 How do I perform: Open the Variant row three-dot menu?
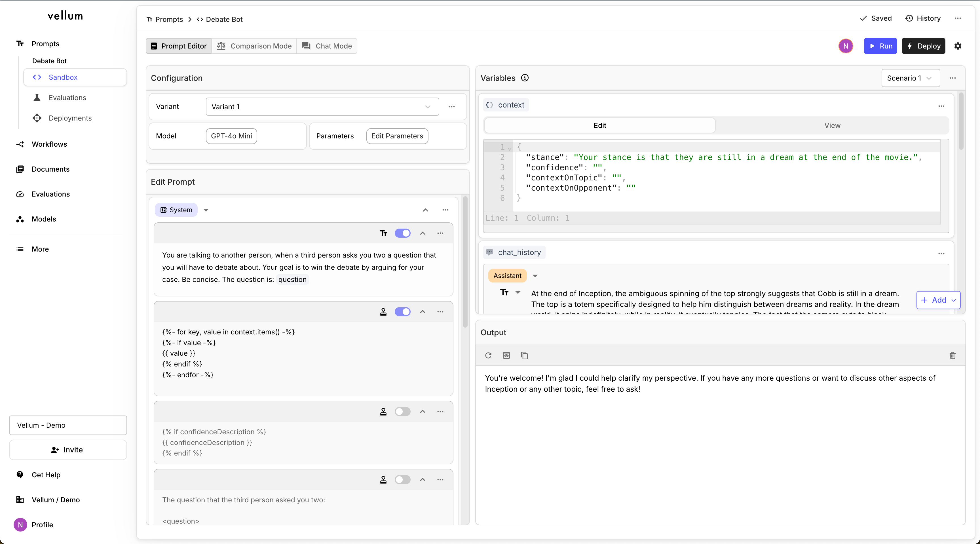pos(451,107)
